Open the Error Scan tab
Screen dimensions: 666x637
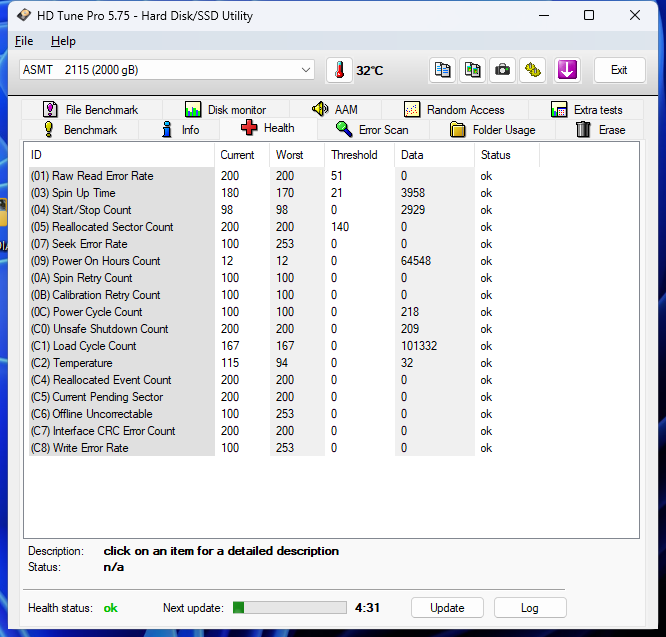tap(373, 130)
